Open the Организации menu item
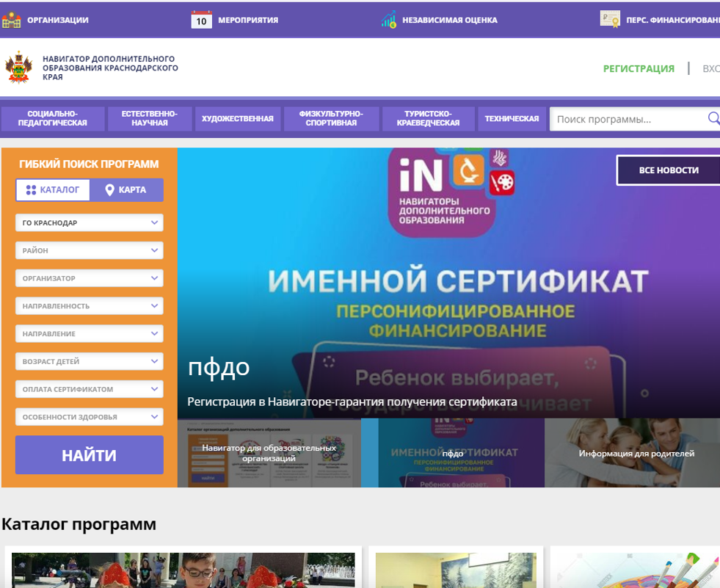 click(x=57, y=20)
